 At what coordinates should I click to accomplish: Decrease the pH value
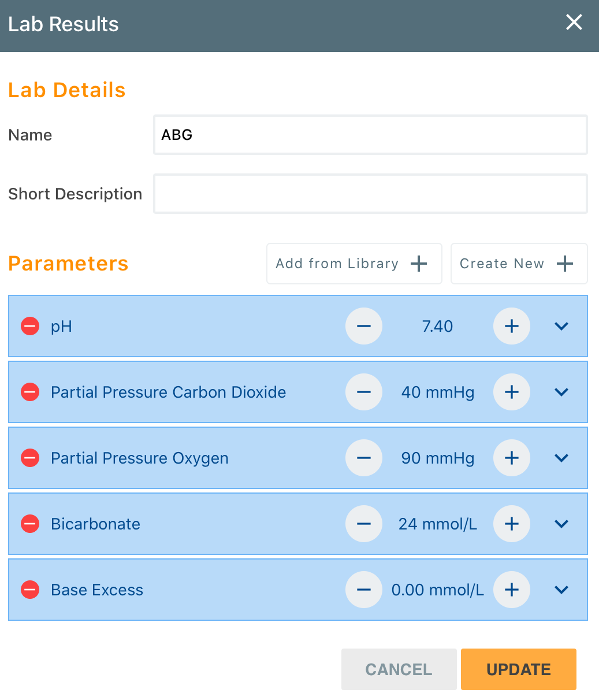(x=363, y=326)
